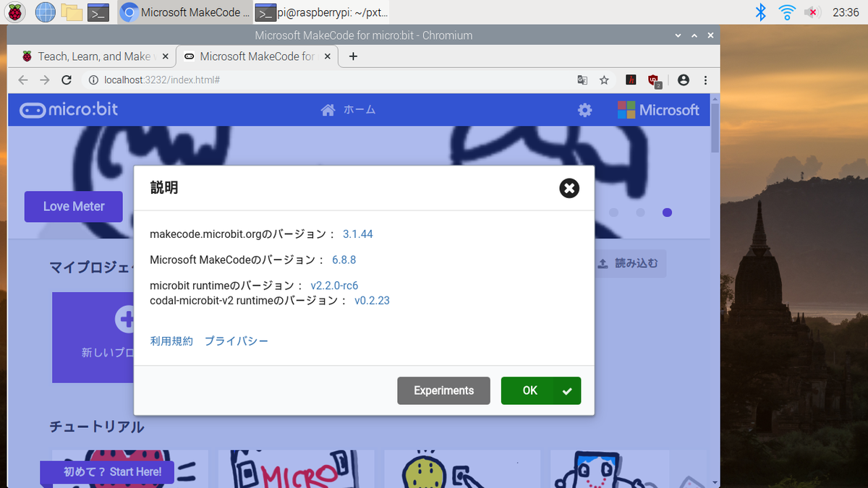The width and height of the screenshot is (868, 488).
Task: Click 読み込む import button
Action: (x=629, y=264)
